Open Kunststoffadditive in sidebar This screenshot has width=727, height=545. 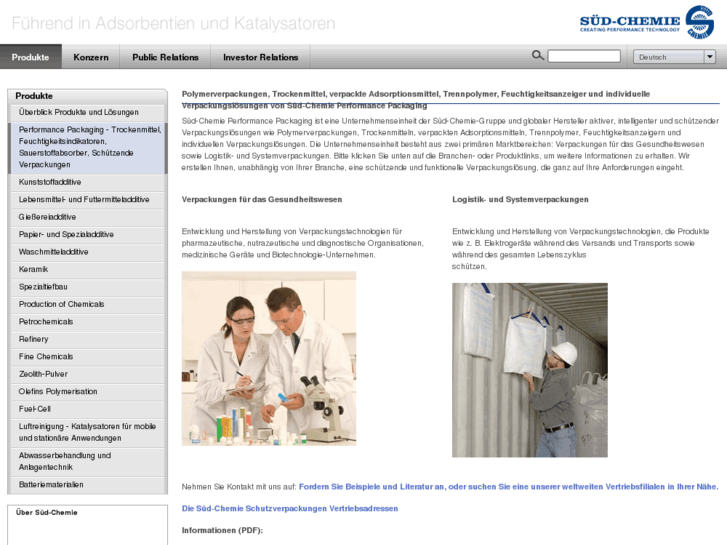(x=88, y=182)
